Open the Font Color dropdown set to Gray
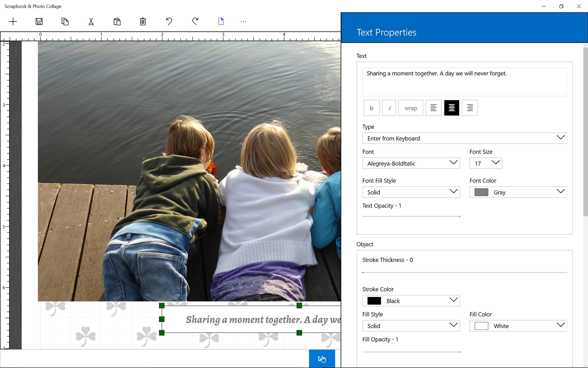Image resolution: width=588 pixels, height=368 pixels. (x=518, y=192)
